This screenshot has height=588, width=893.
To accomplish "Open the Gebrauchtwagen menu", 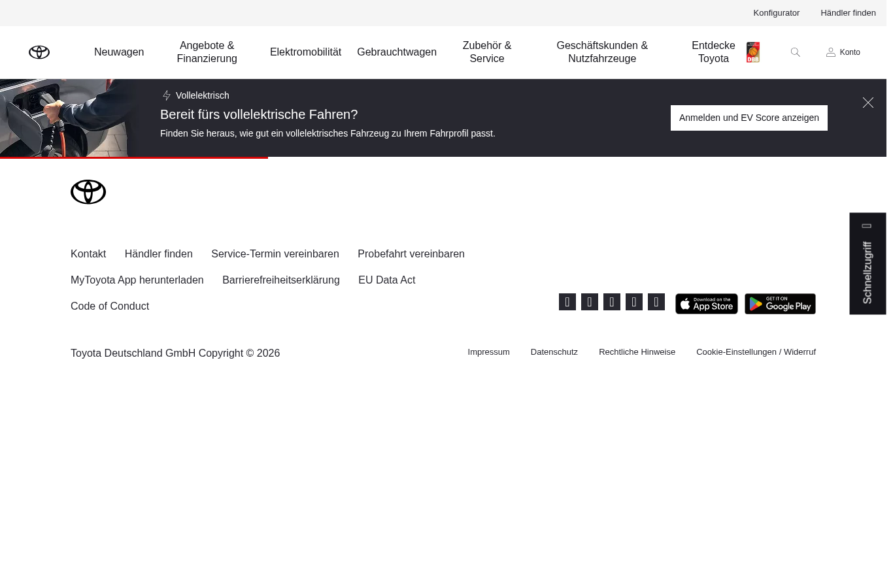I will [x=397, y=52].
